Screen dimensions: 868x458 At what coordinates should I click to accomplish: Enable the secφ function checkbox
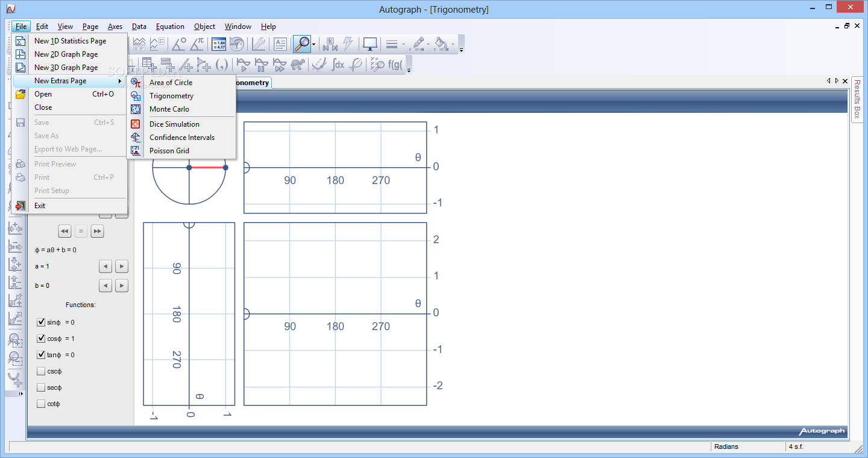(x=41, y=387)
